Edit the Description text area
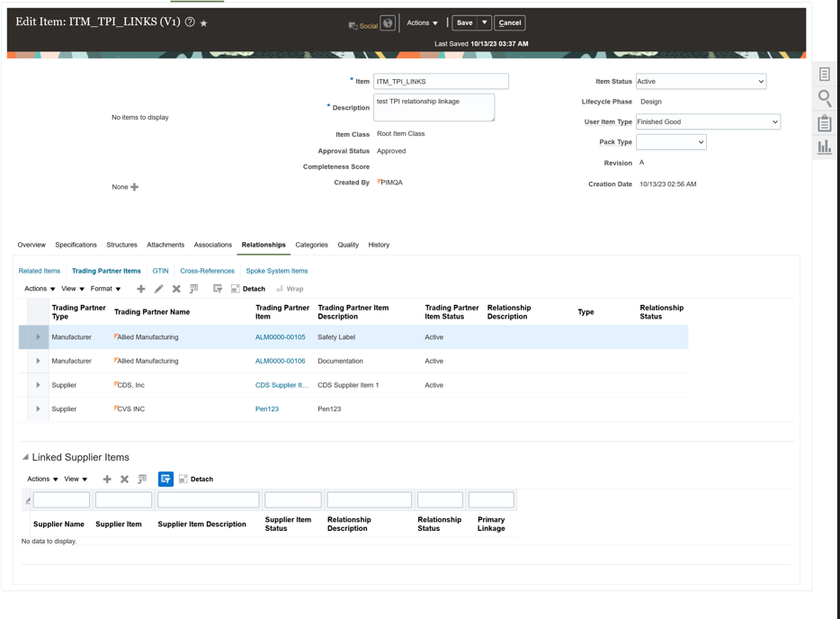This screenshot has height=619, width=840. [433, 107]
